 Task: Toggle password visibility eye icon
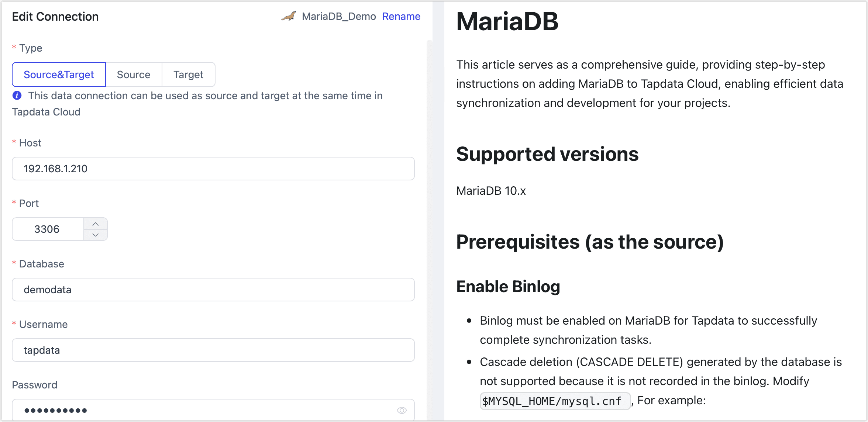pos(402,410)
